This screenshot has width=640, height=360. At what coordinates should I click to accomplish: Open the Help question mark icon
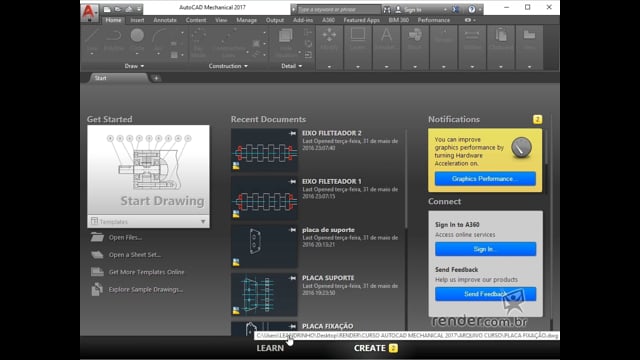click(x=471, y=9)
